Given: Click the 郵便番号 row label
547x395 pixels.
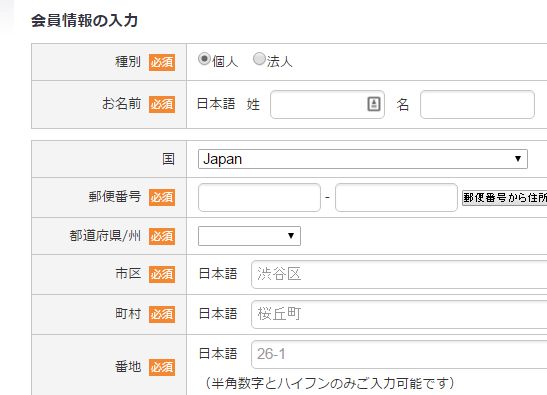Looking at the screenshot, I should (115, 196).
